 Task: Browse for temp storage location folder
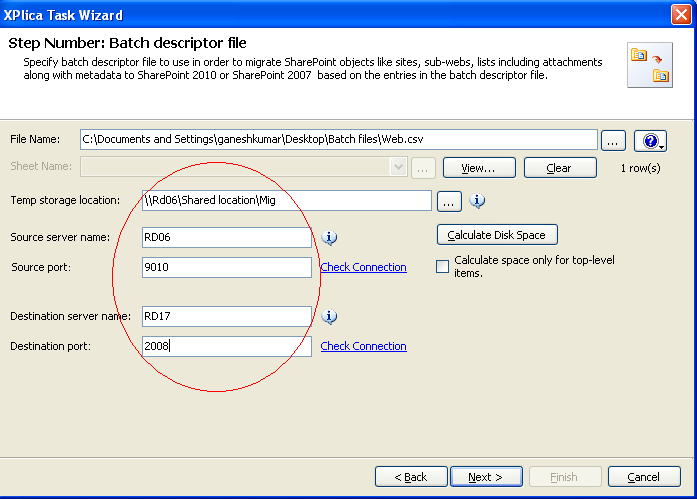(449, 202)
